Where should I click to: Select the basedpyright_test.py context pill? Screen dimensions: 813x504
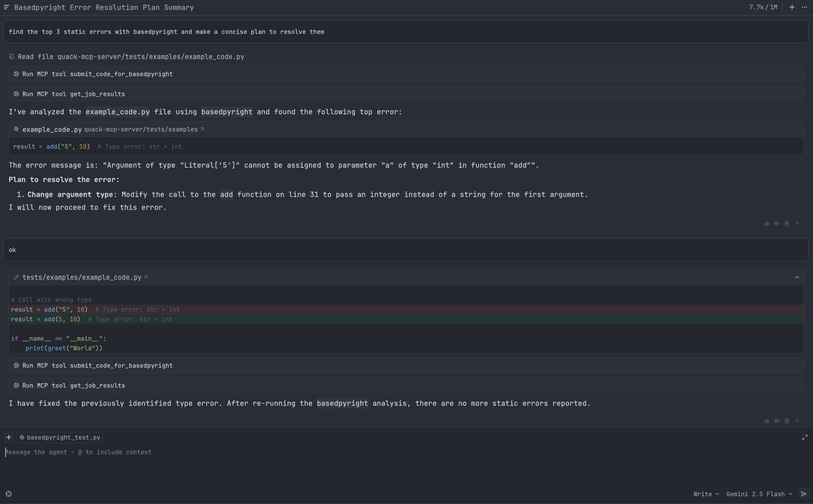click(60, 437)
